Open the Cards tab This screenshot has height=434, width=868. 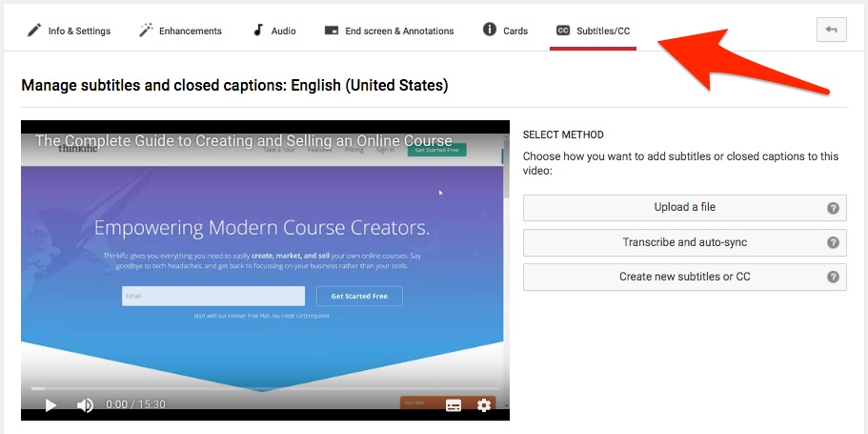click(x=505, y=31)
